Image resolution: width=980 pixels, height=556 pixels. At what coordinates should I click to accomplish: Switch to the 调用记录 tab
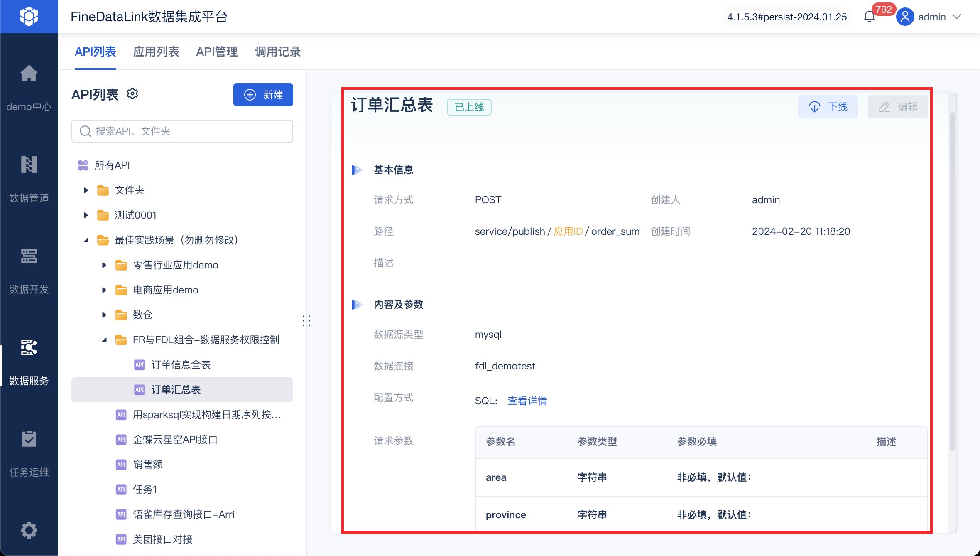coord(277,52)
